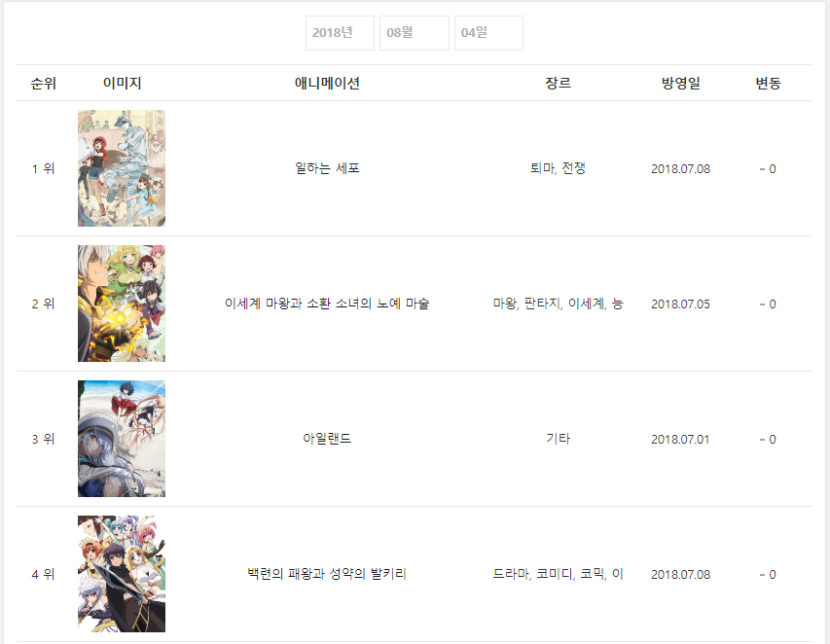The height and width of the screenshot is (644, 830).
Task: Open 이세계 마왕과 소환 소녀의 노예 마술 title
Action: click(327, 304)
